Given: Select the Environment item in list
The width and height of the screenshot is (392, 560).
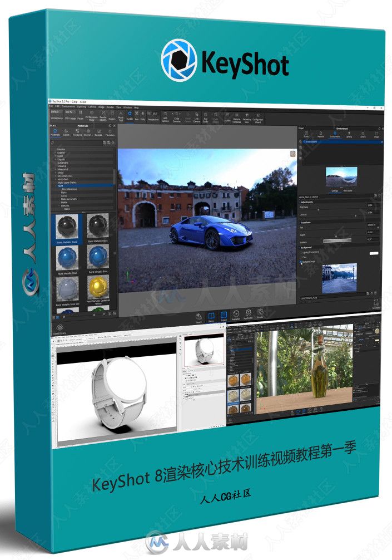Looking at the screenshot, I should pyautogui.click(x=343, y=142).
